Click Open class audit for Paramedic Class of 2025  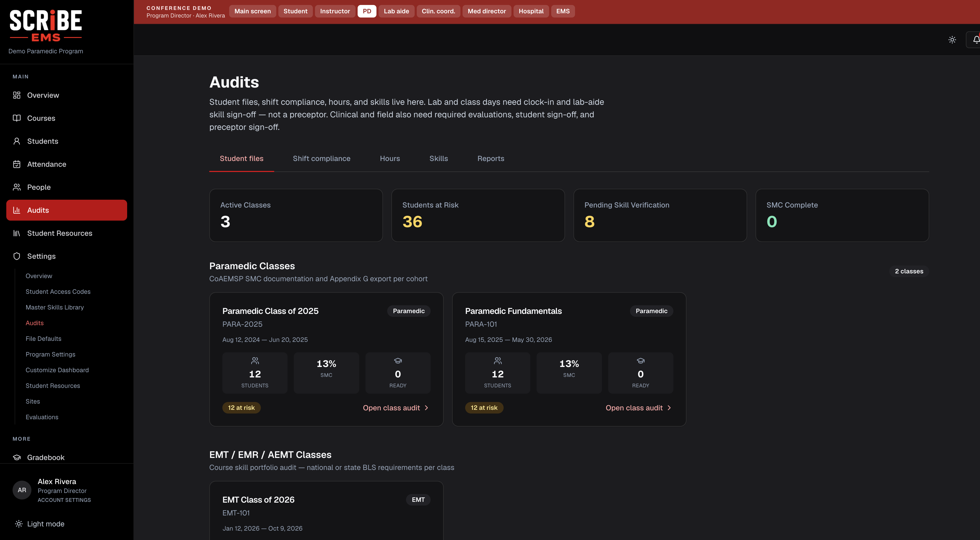pyautogui.click(x=396, y=408)
